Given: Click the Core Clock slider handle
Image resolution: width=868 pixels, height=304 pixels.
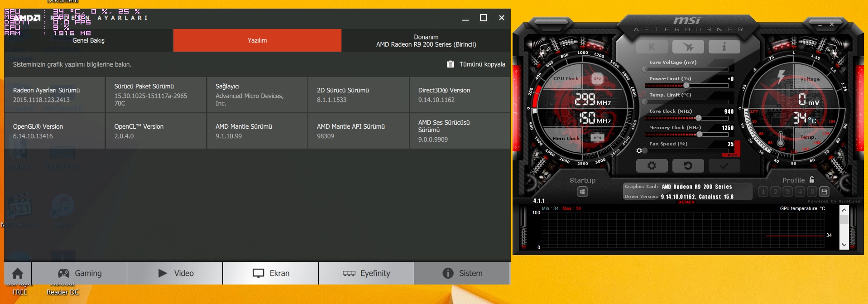Looking at the screenshot, I should [699, 118].
